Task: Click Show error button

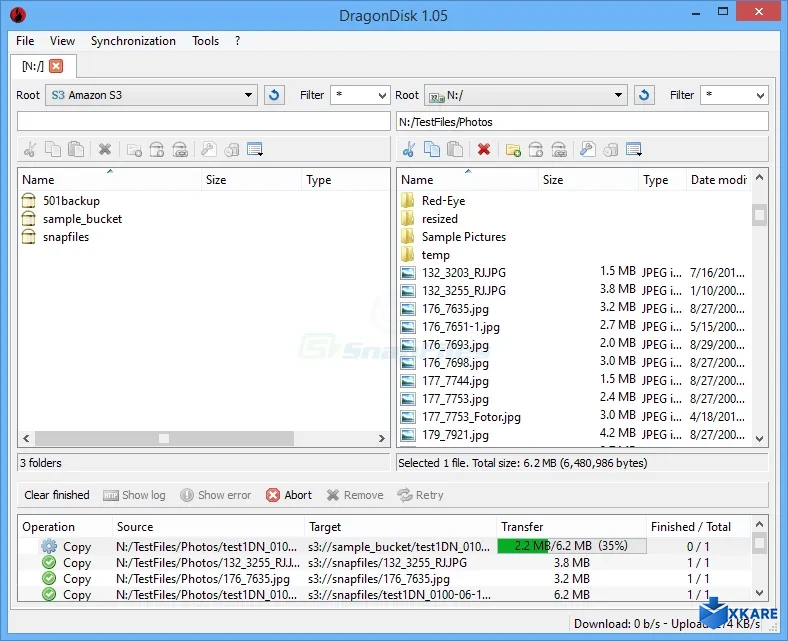Action: [x=216, y=495]
